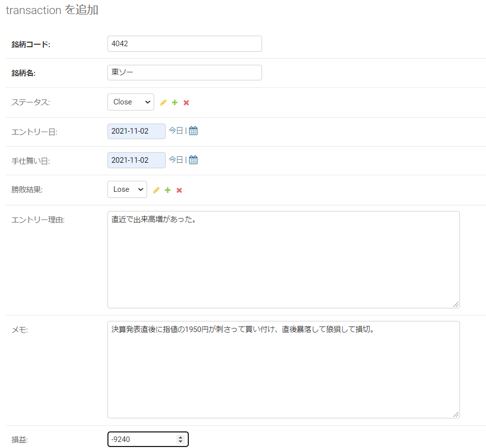Grab the メモ textarea resize handle
Image resolution: width=486 pixels, height=448 pixels.
coord(456,414)
